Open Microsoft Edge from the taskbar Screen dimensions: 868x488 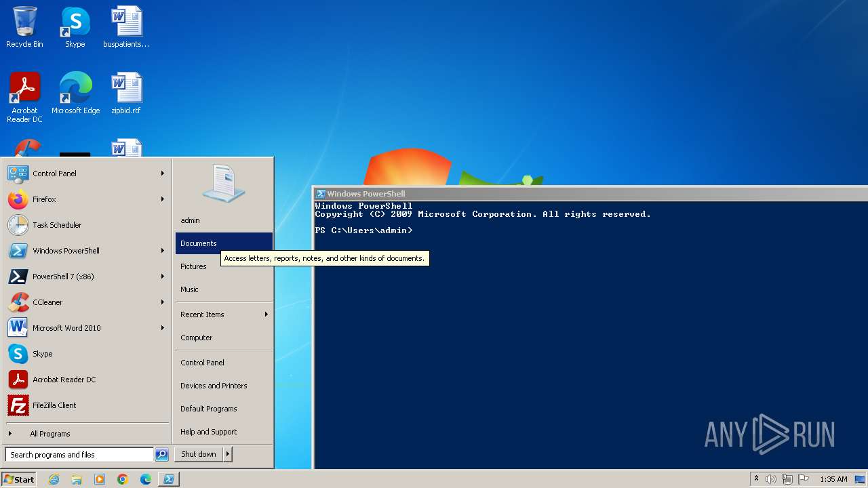point(146,479)
